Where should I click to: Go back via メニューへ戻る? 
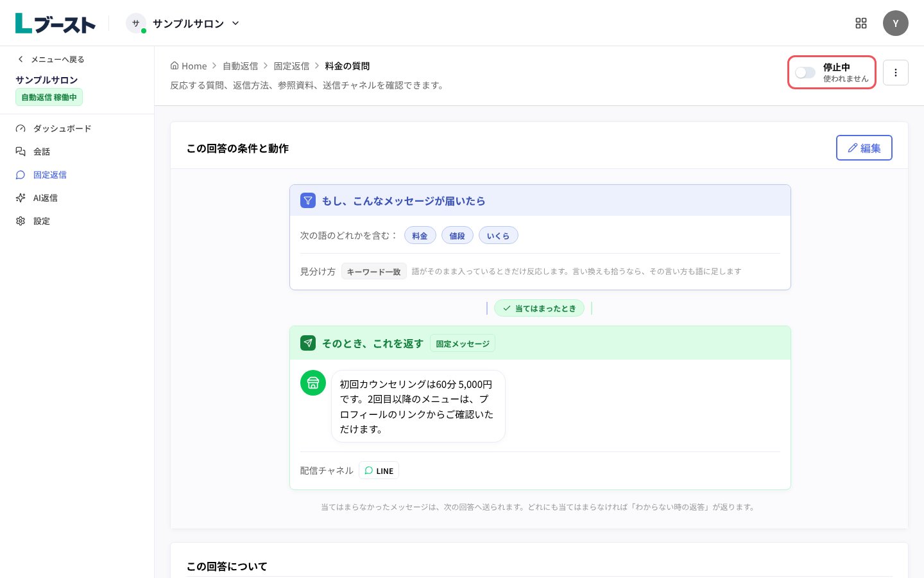click(x=51, y=59)
